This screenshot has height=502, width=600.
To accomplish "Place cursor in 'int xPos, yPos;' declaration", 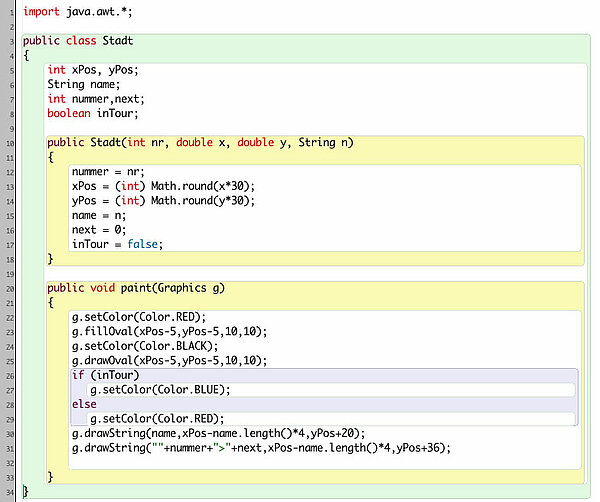I will tap(93, 70).
